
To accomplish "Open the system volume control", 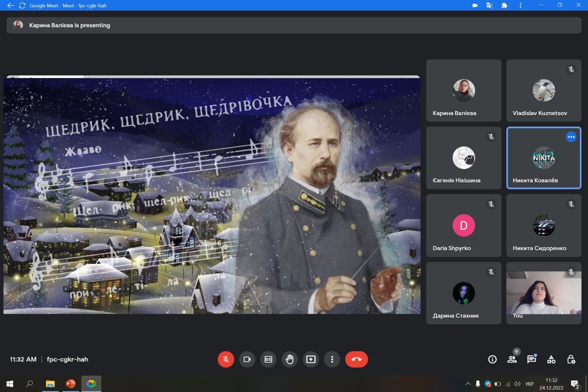I will point(517,384).
